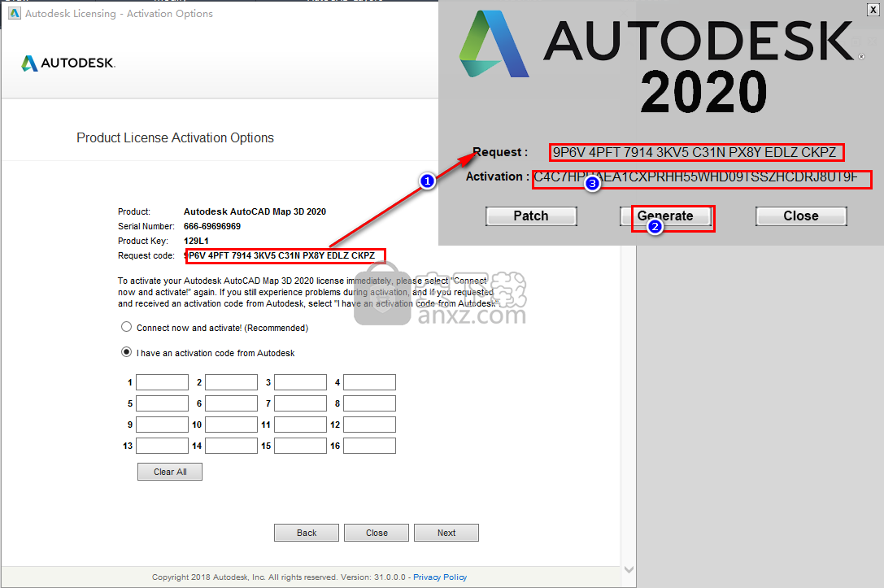Choose I have an activation code option
Image resolution: width=884 pixels, height=588 pixels.
click(x=126, y=352)
